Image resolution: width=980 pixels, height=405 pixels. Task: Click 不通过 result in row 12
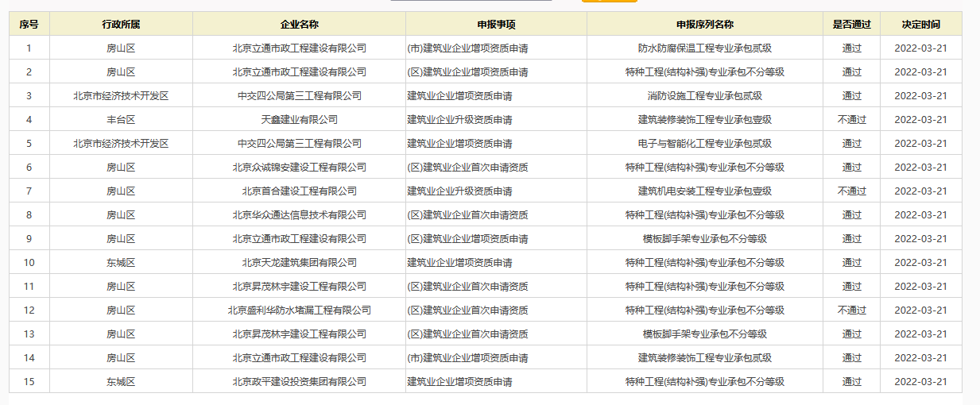pos(852,310)
